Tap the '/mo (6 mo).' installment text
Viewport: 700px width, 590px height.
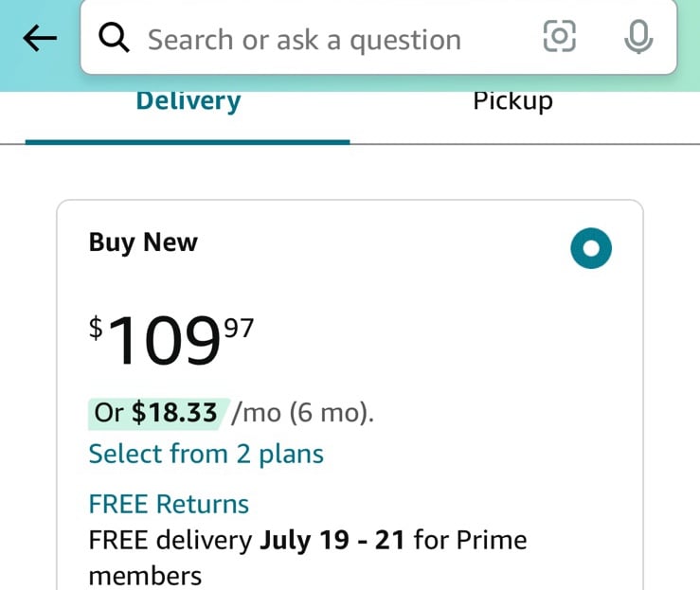(303, 413)
